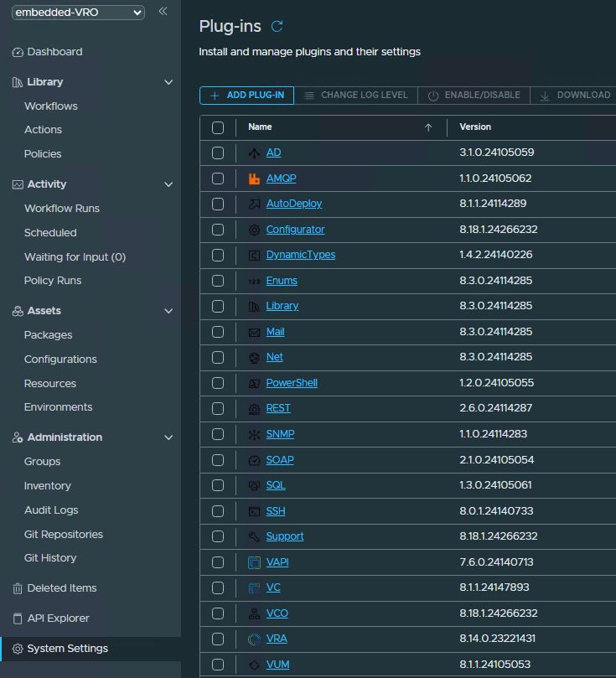The height and width of the screenshot is (678, 616).
Task: Click the AD plugin icon
Action: 254,153
